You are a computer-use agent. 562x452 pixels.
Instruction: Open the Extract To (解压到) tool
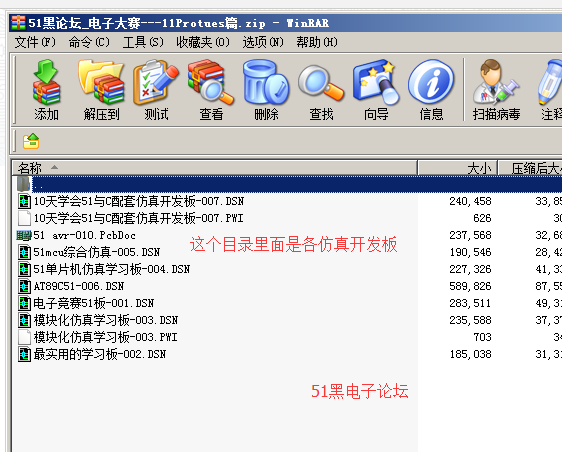(101, 82)
